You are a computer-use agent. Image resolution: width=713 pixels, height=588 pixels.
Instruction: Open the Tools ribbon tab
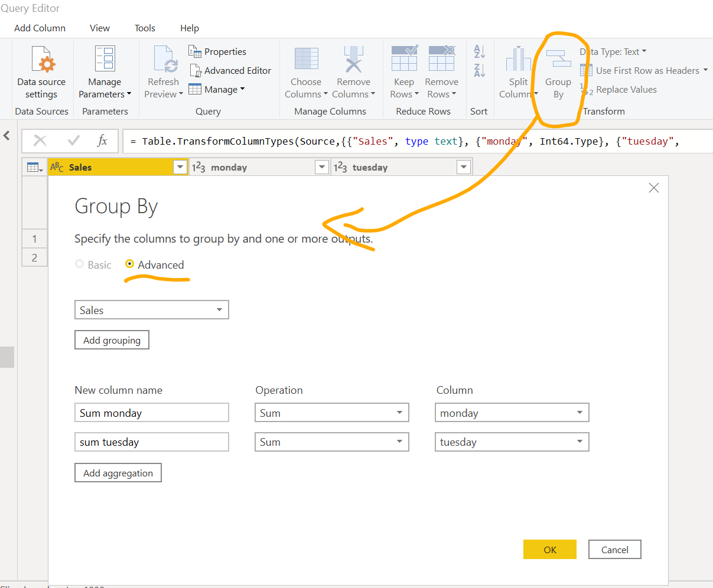point(145,28)
